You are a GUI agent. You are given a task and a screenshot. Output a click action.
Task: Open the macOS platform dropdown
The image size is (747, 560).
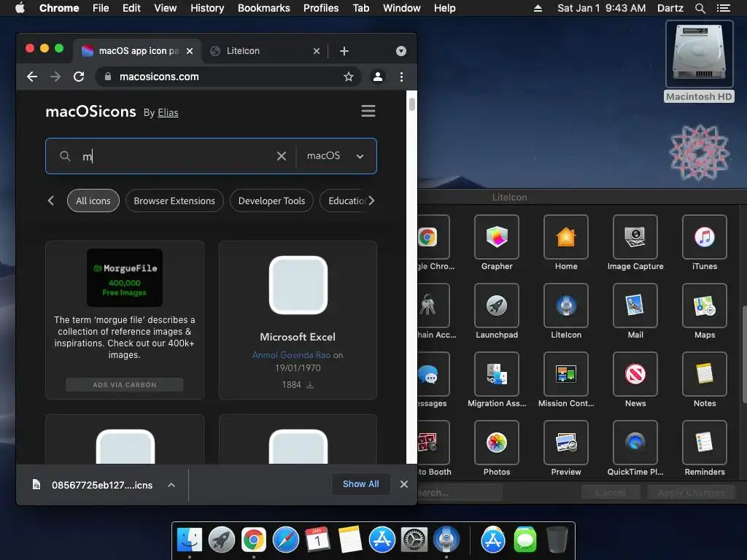336,156
